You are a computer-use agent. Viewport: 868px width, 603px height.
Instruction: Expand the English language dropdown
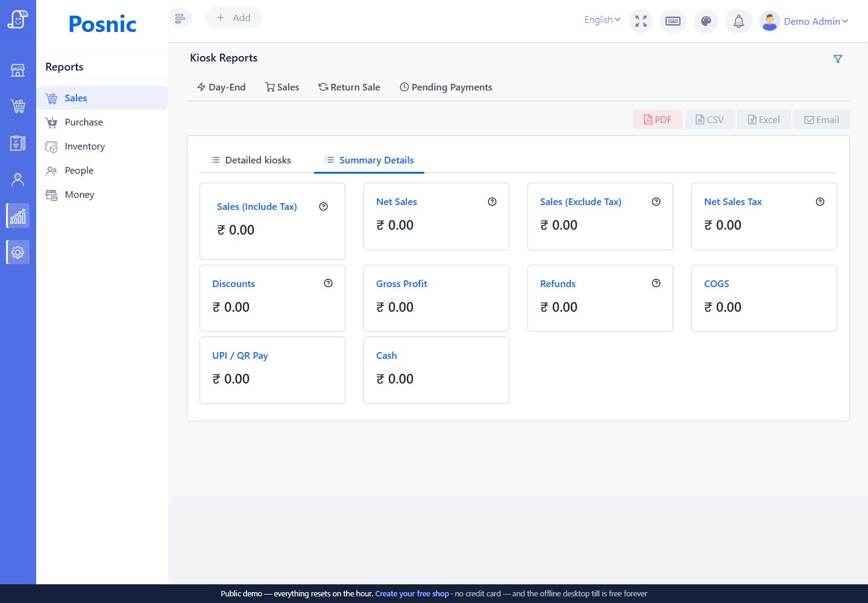pos(602,20)
